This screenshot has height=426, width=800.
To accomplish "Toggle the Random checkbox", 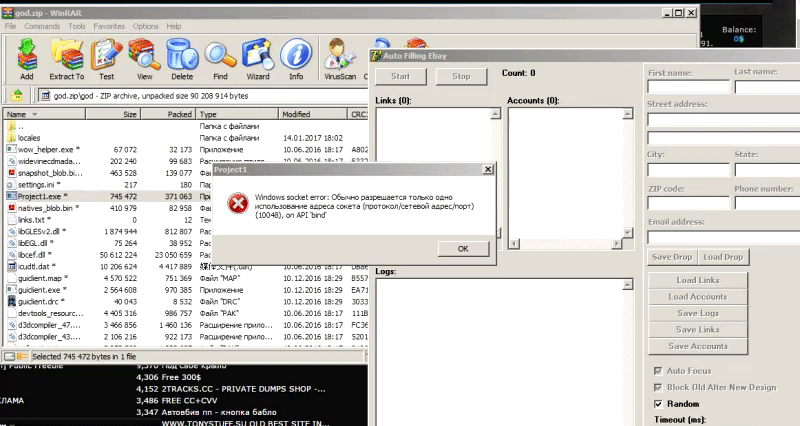I will pyautogui.click(x=658, y=404).
